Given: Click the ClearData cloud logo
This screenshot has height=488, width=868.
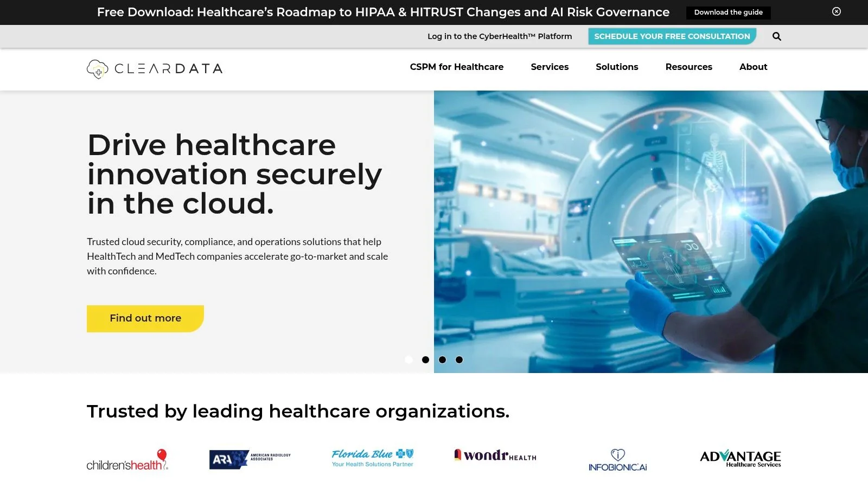Looking at the screenshot, I should (x=97, y=68).
